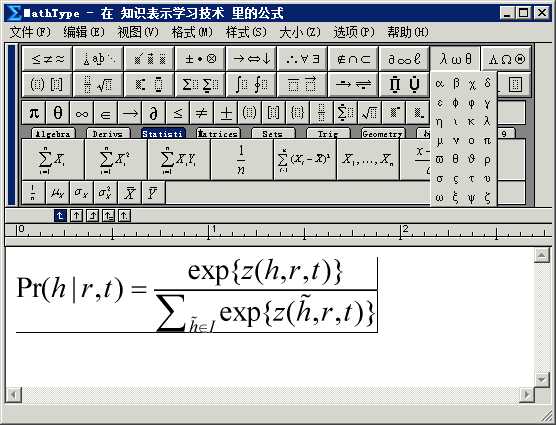The width and height of the screenshot is (556, 425).
Task: Open the 编辑(E) menu
Action: pos(84,33)
